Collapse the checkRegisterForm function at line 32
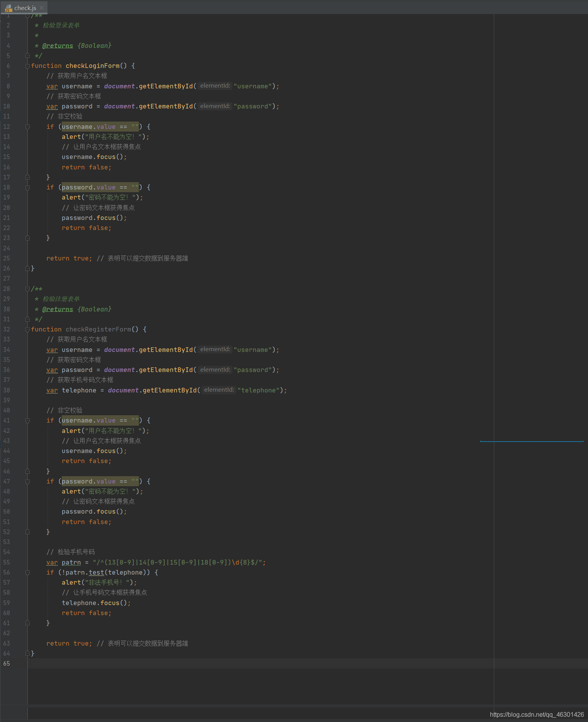Screen dimensions: 588x722 click(27, 330)
